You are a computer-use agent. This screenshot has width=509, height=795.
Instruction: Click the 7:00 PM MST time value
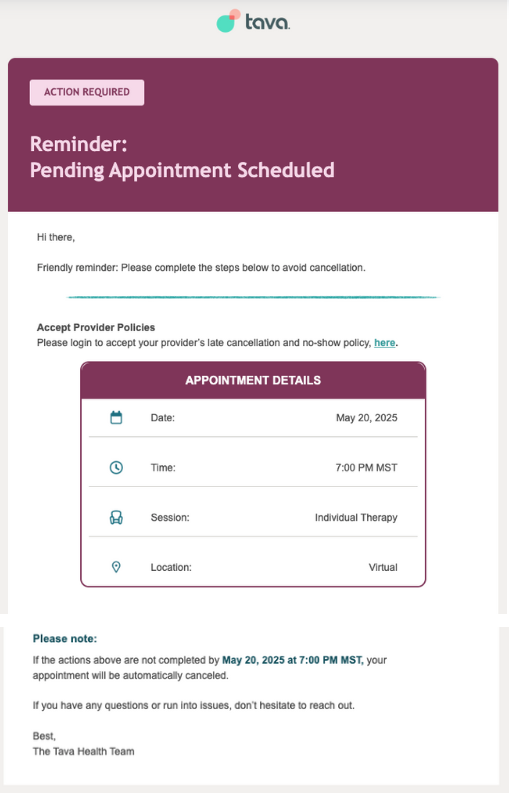coord(366,467)
